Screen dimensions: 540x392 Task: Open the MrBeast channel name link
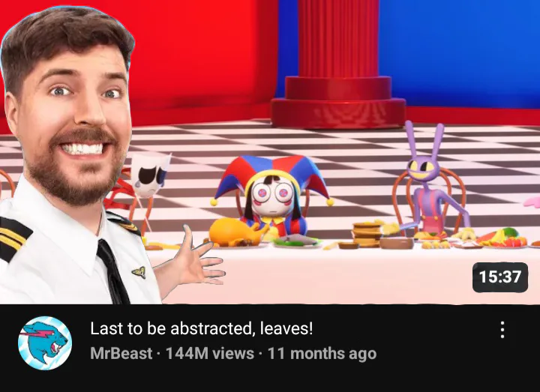[121, 354]
